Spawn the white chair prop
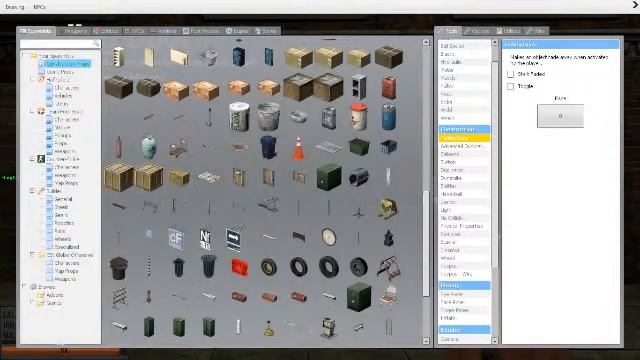Screen dimensions: 640x360 point(388,297)
